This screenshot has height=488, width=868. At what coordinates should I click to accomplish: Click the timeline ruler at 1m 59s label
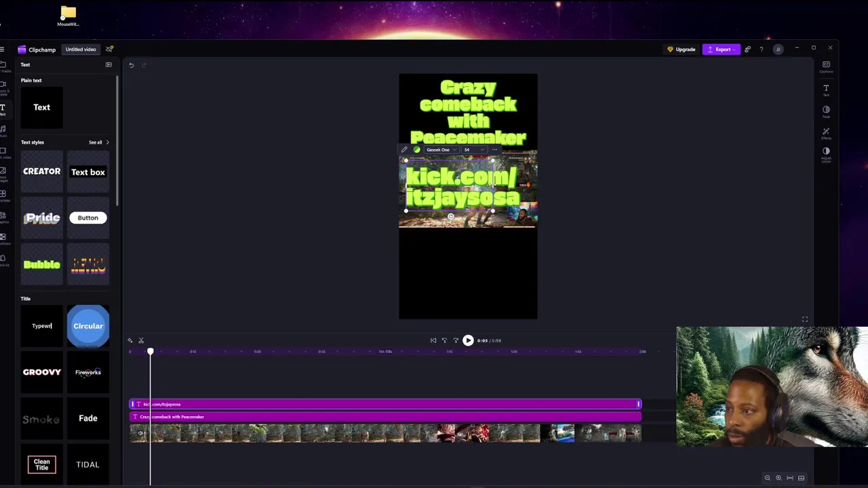(x=386, y=352)
